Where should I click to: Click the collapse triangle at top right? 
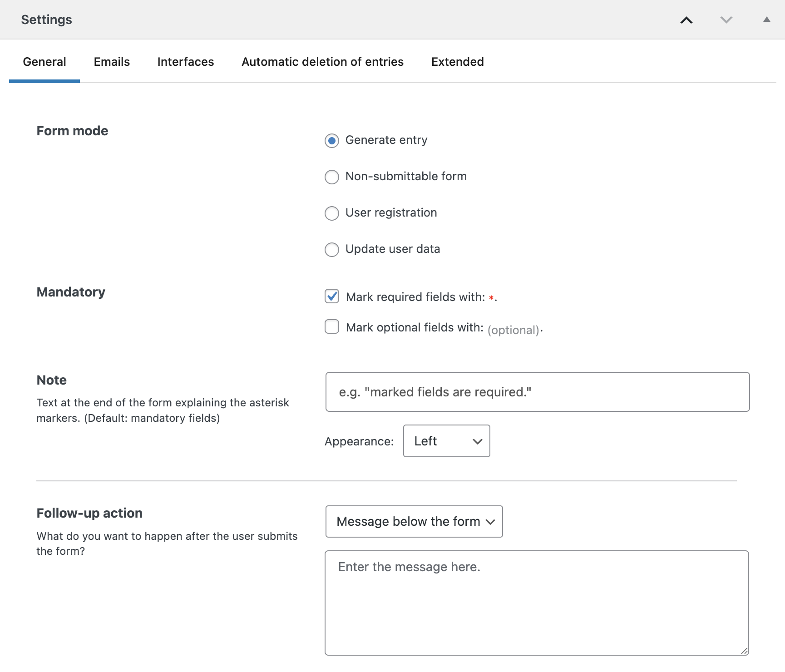click(x=766, y=20)
